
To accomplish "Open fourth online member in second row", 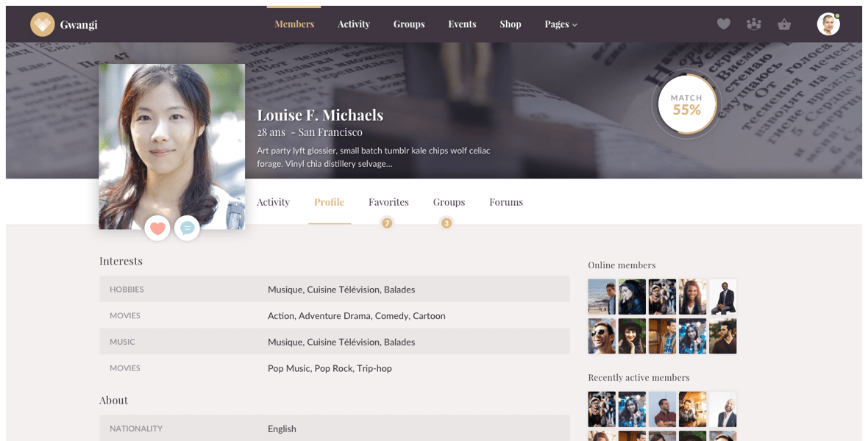I will click(692, 336).
